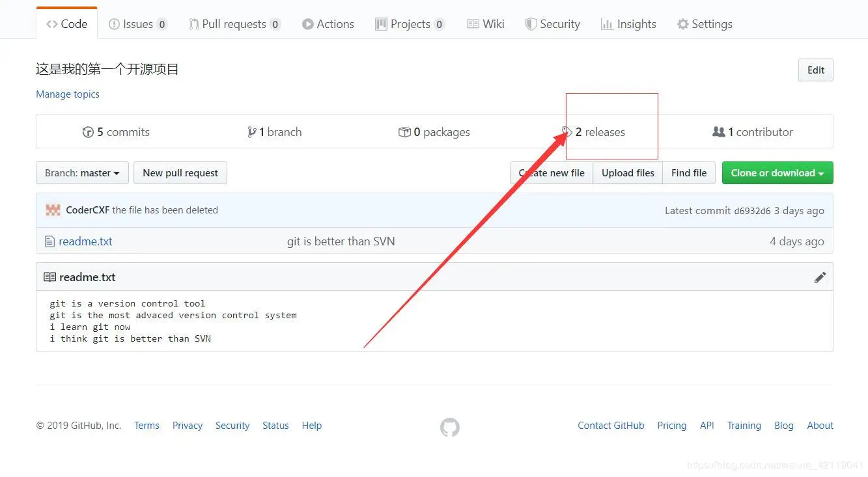Viewport: 868px width, 477px height.
Task: Click the Settings gear icon
Action: [x=682, y=24]
